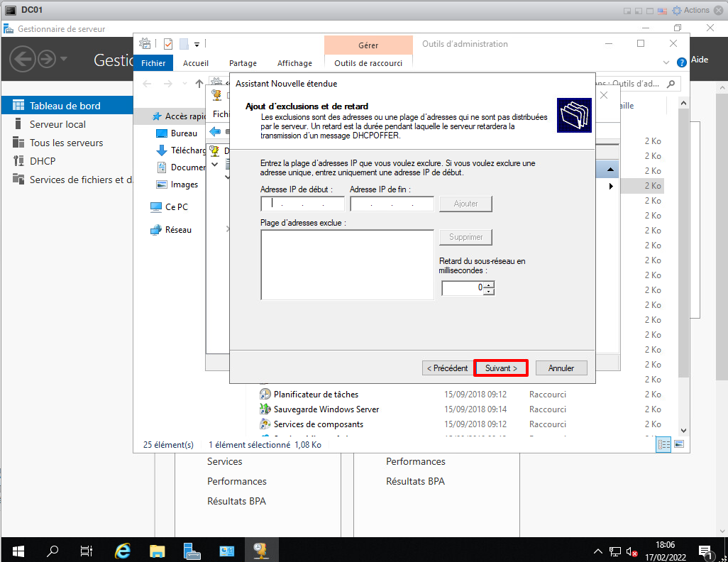Open Planificateur de tâches shortcut
728x562 pixels.
point(316,395)
